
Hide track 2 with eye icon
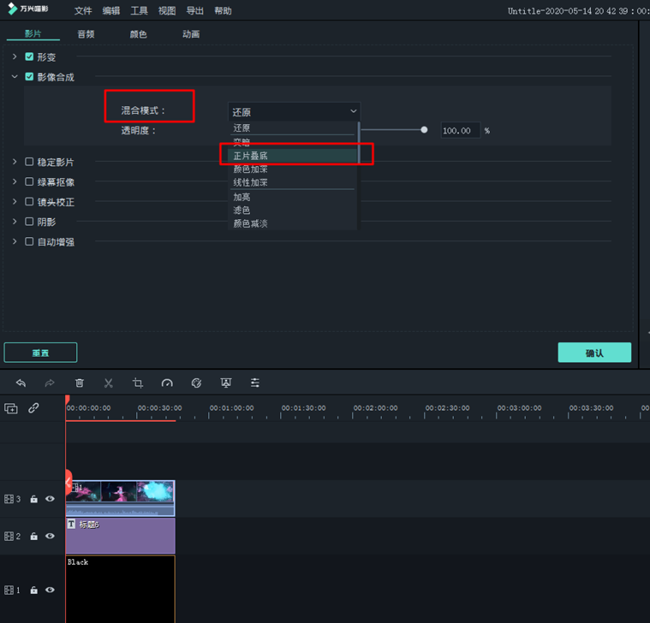point(50,536)
